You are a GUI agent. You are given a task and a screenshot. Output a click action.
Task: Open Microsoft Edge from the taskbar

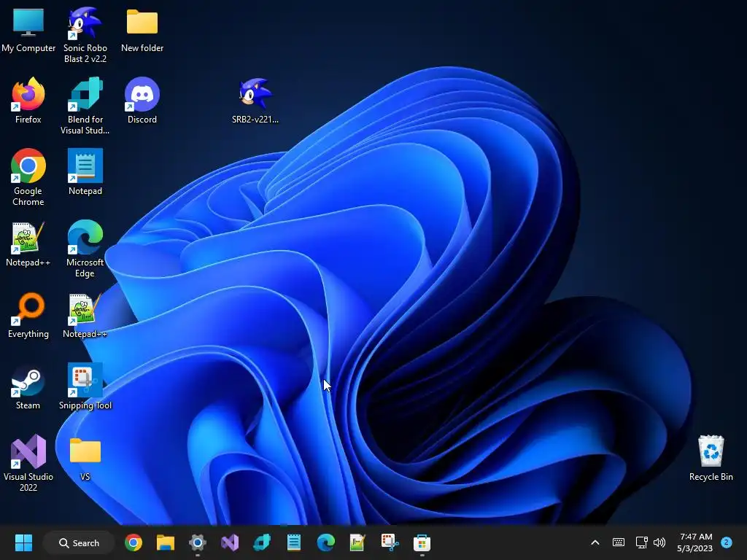tap(326, 542)
